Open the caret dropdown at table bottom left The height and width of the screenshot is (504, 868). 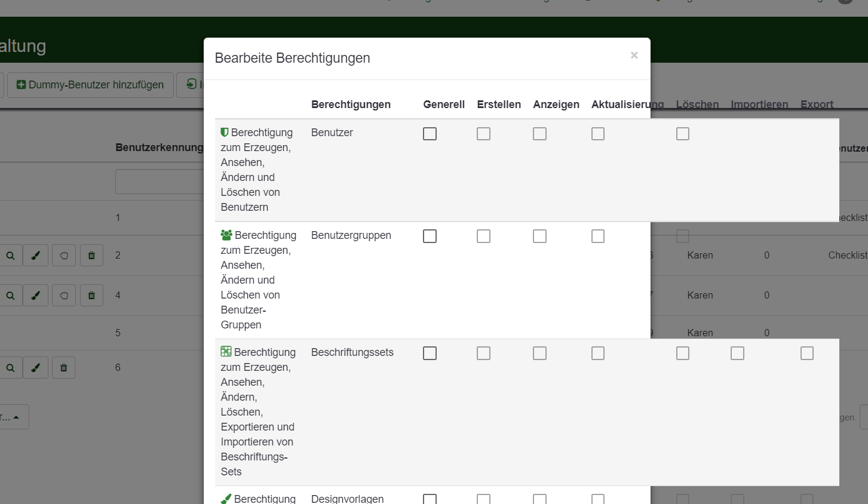tap(13, 417)
